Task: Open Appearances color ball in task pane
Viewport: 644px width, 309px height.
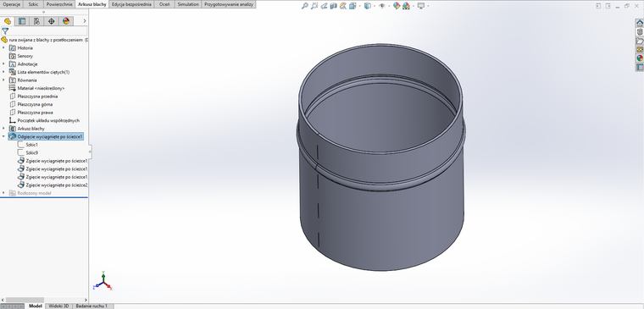Action: coord(640,58)
